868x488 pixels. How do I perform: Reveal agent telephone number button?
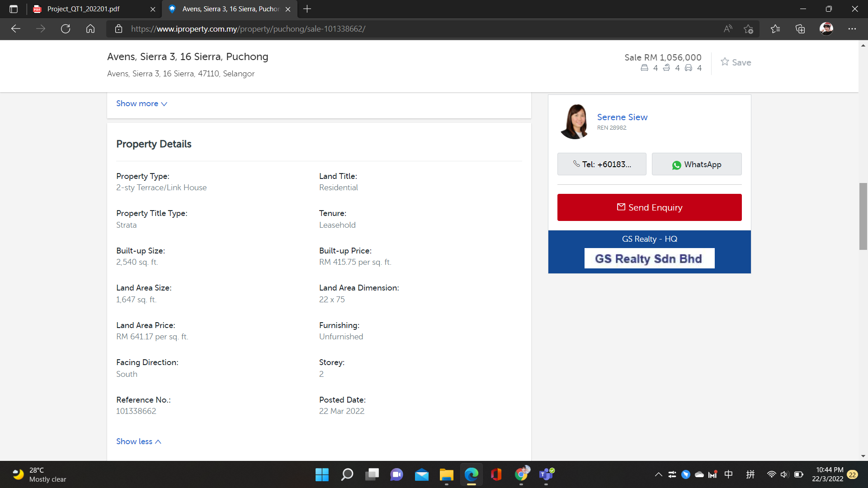pos(602,164)
